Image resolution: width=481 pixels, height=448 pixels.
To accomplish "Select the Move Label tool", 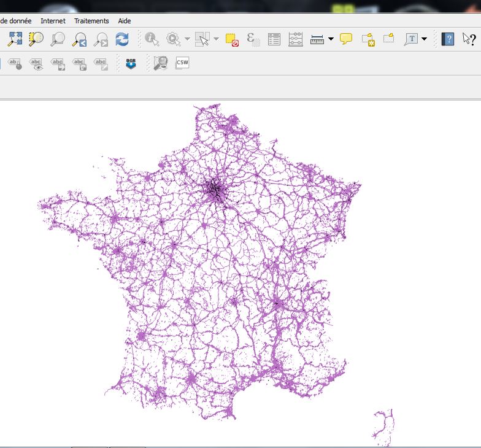I will [58, 64].
